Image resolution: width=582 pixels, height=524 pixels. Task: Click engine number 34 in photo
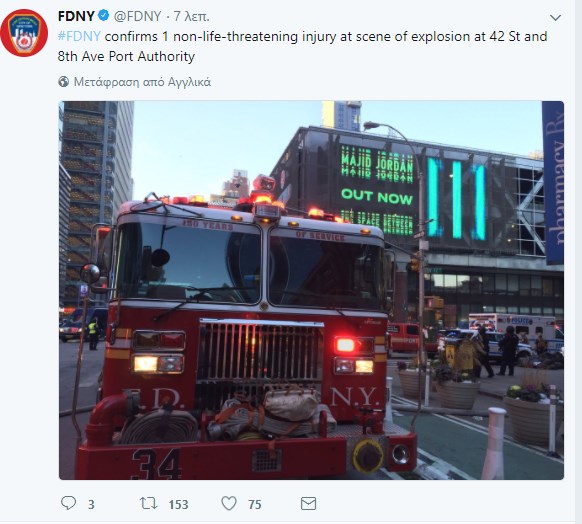[157, 464]
